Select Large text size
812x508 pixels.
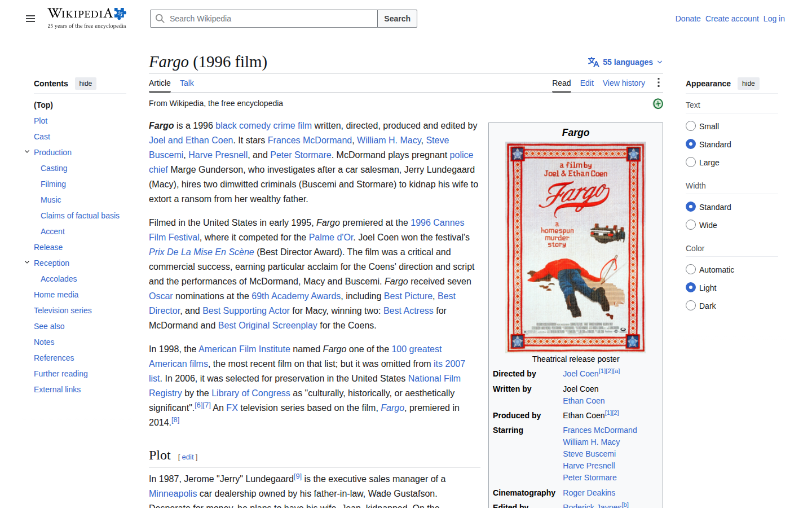click(x=691, y=162)
